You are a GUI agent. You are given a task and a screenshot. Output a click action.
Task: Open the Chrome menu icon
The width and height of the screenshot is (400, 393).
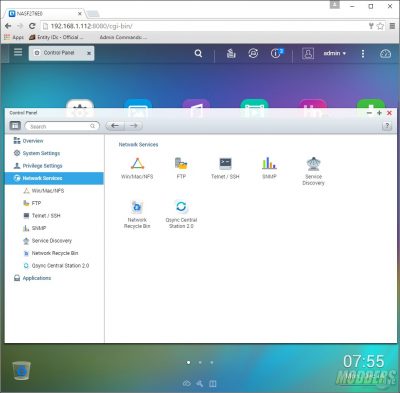pos(393,26)
